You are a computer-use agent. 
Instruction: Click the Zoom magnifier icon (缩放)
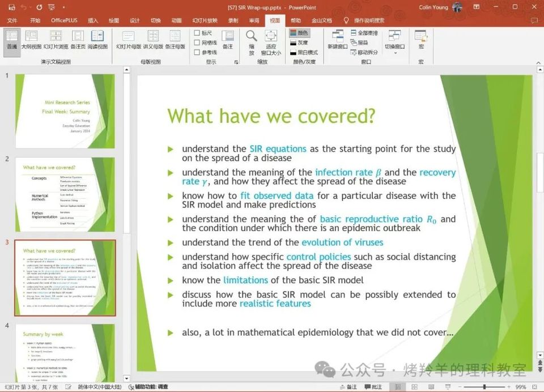pyautogui.click(x=251, y=41)
